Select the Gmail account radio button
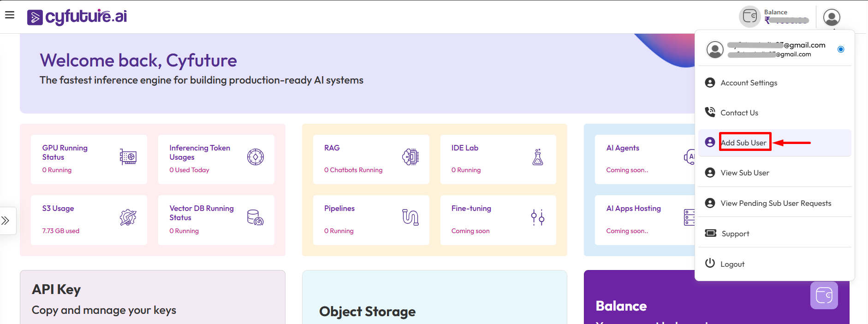 click(841, 49)
